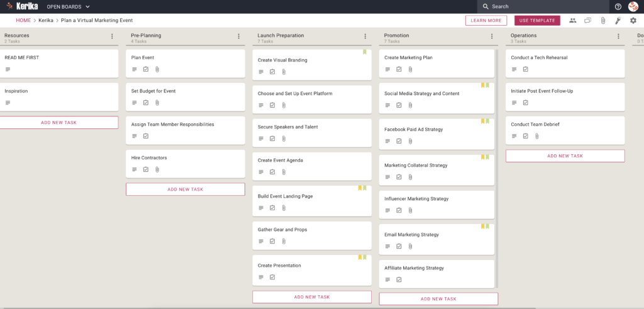Add new task in Launch Preparation column

tap(312, 297)
